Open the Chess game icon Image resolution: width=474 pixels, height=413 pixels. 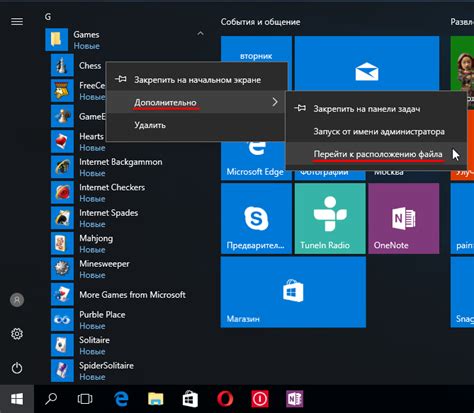coord(62,65)
